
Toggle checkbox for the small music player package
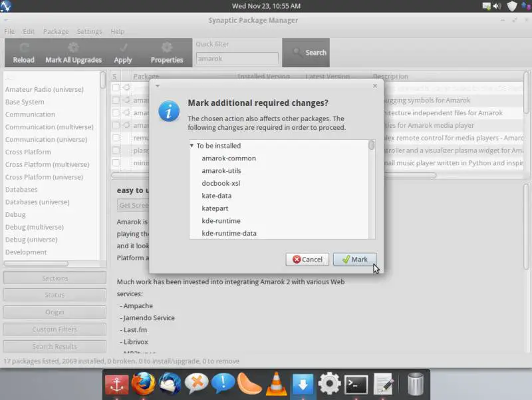click(x=116, y=163)
